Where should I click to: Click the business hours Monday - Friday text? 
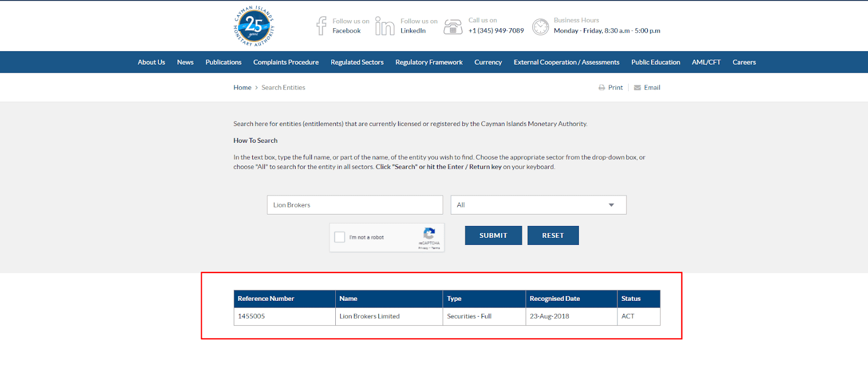coord(607,31)
